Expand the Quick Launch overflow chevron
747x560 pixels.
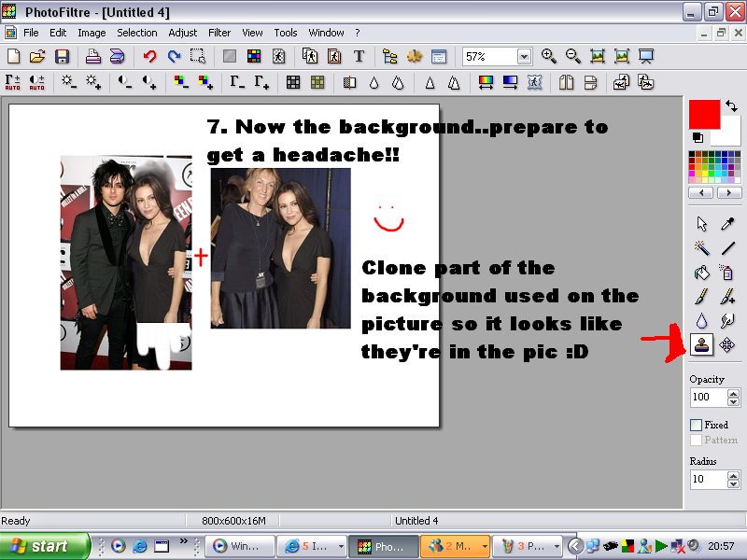coord(184,541)
